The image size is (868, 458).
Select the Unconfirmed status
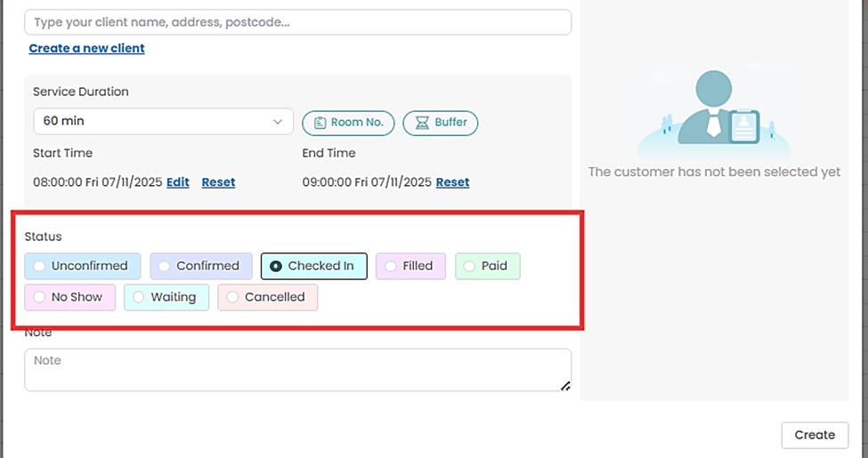pos(81,266)
